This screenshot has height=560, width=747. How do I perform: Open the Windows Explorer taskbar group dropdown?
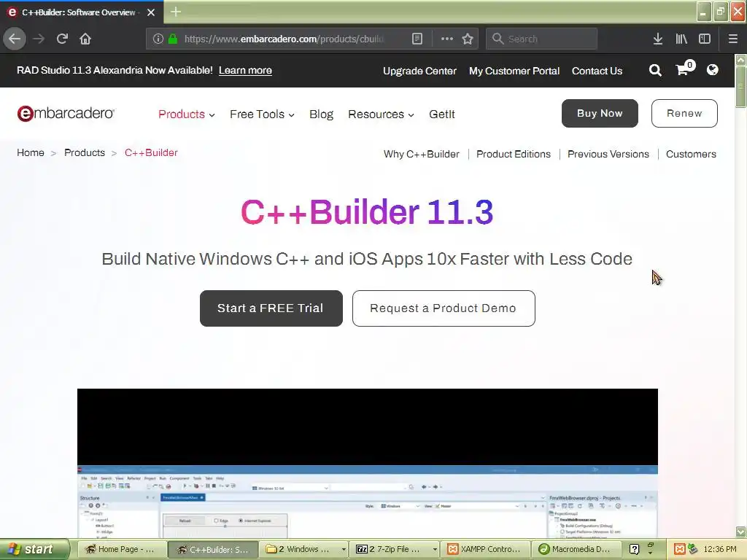click(x=344, y=549)
